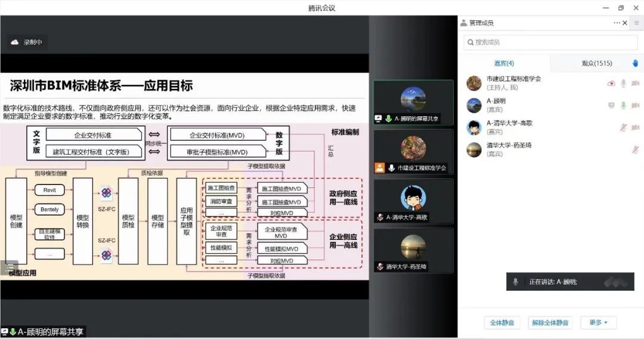Mute A-顾明's green microphone in list
This screenshot has width=644, height=339.
click(x=623, y=106)
